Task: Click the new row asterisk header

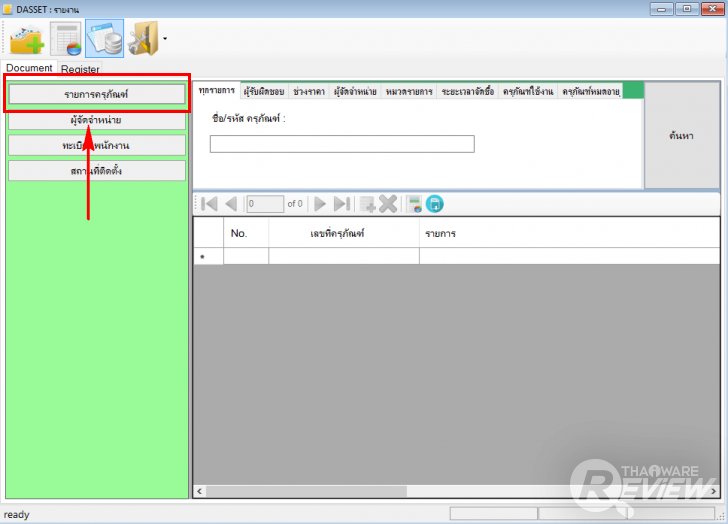Action: click(x=208, y=257)
